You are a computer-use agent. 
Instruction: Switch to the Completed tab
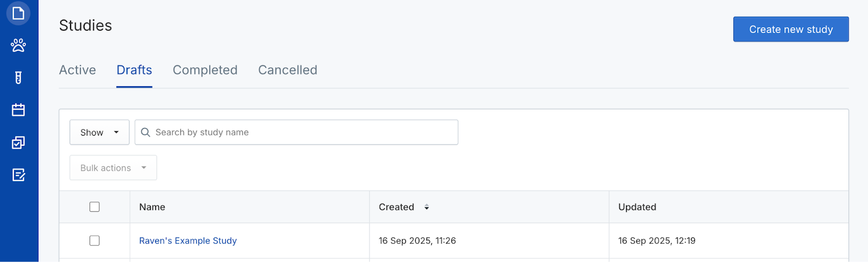pos(205,70)
